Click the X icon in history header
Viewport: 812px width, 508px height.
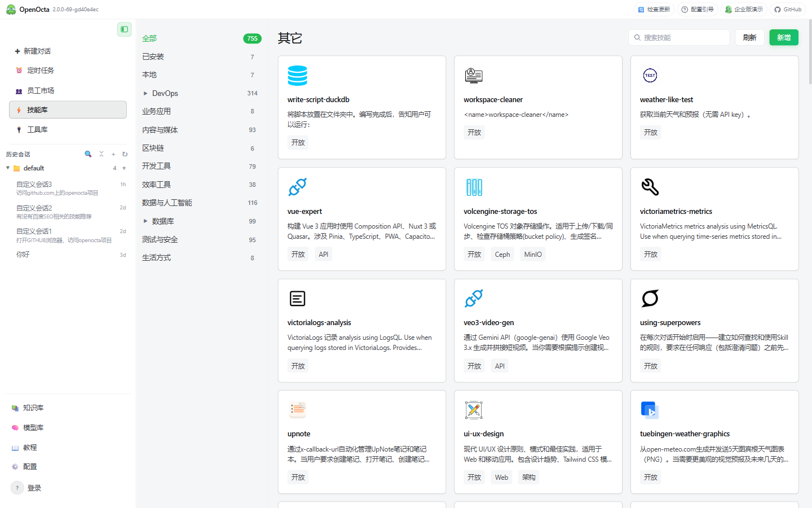tap(101, 154)
